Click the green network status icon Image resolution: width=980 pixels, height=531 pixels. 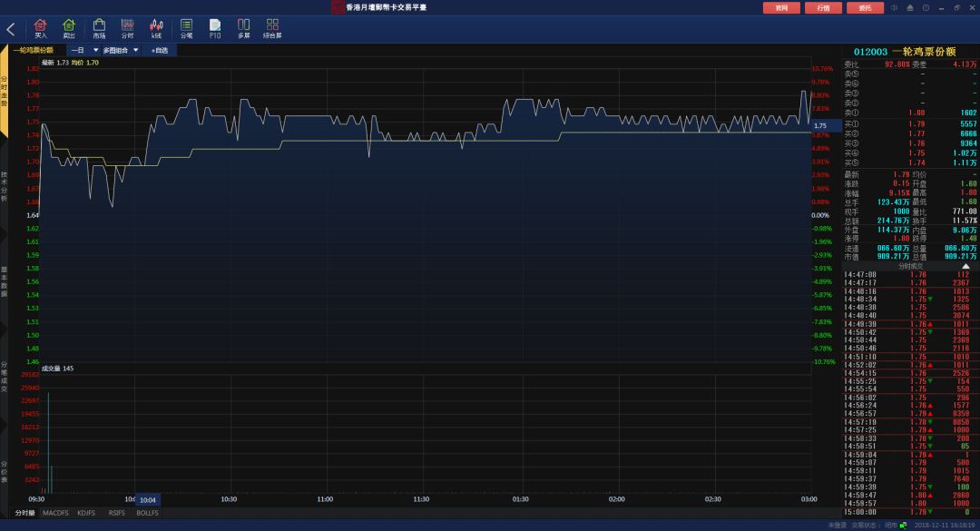tap(903, 526)
